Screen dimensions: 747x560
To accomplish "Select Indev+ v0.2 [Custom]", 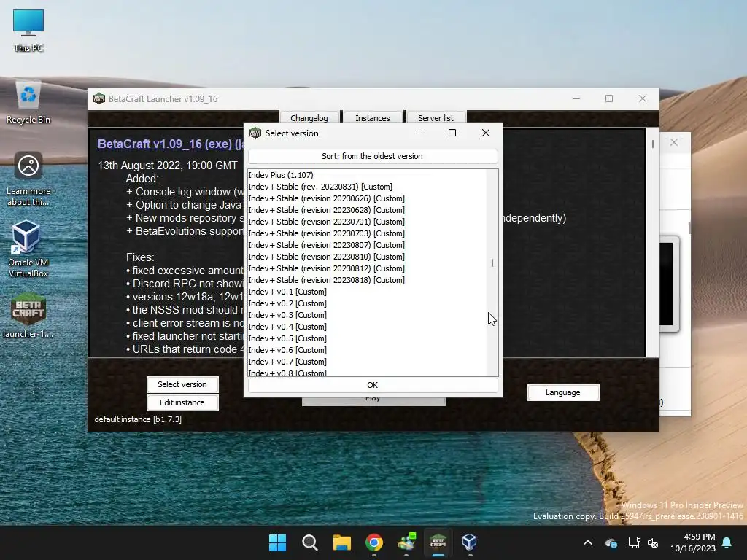I will coord(367,303).
